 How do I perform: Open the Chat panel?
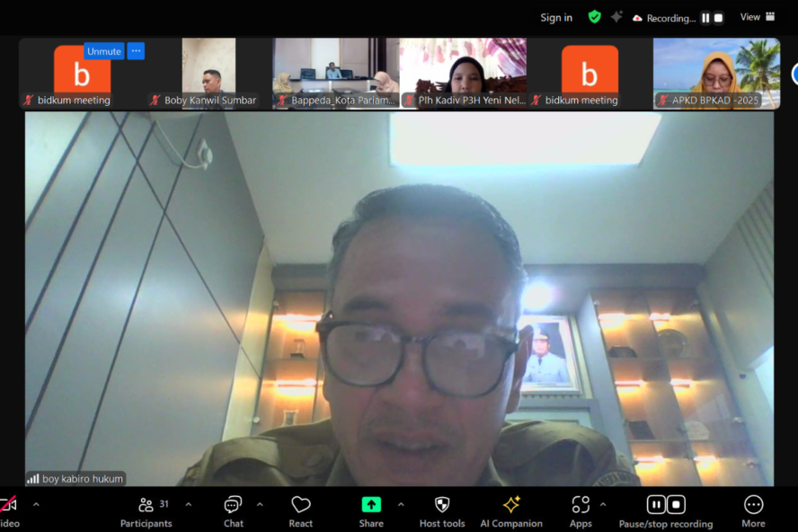coord(233,511)
